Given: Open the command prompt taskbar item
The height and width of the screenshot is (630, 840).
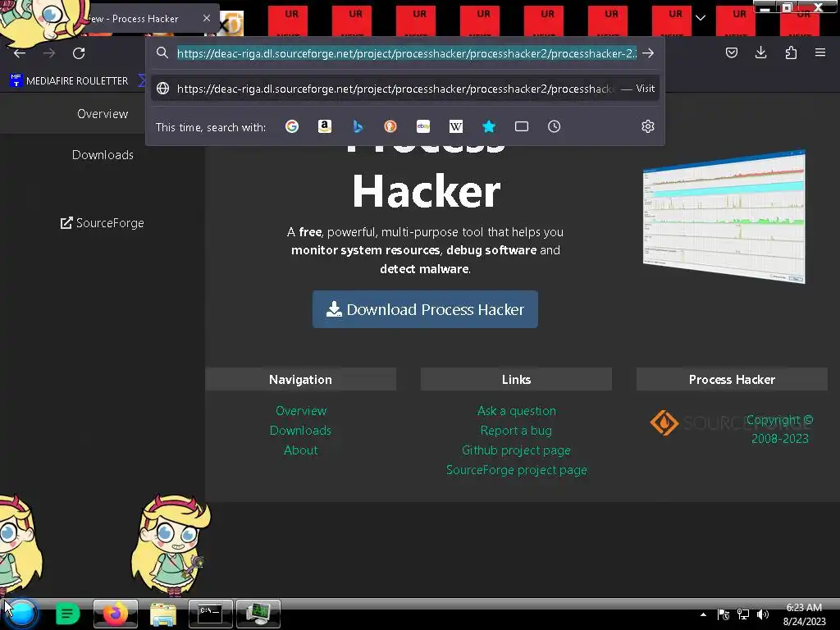Looking at the screenshot, I should 211,614.
